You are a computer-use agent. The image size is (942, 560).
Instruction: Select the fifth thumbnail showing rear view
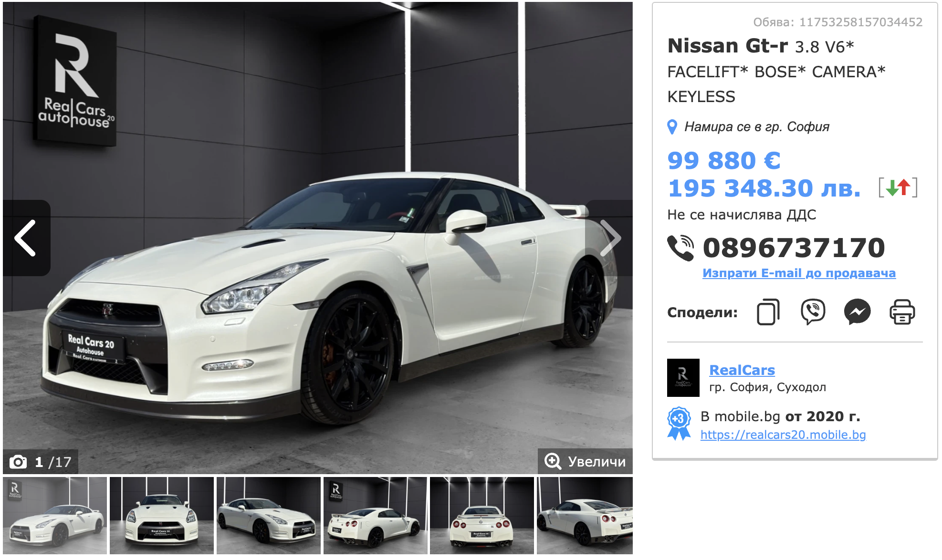[x=482, y=516]
